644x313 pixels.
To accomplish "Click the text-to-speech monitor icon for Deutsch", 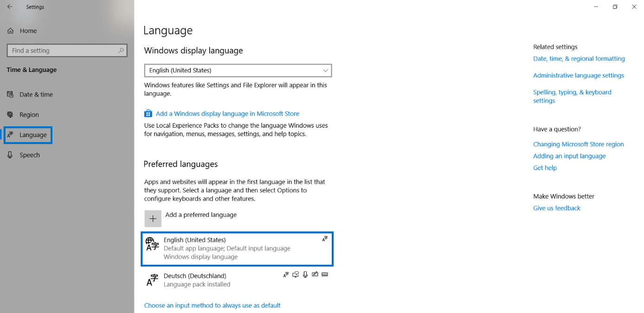I will pos(296,274).
